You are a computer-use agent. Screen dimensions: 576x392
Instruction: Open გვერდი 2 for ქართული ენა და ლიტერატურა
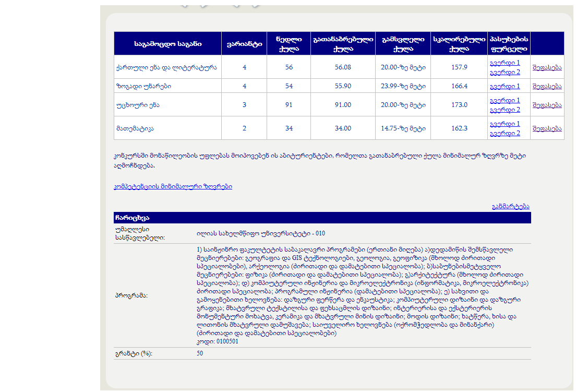(x=505, y=73)
